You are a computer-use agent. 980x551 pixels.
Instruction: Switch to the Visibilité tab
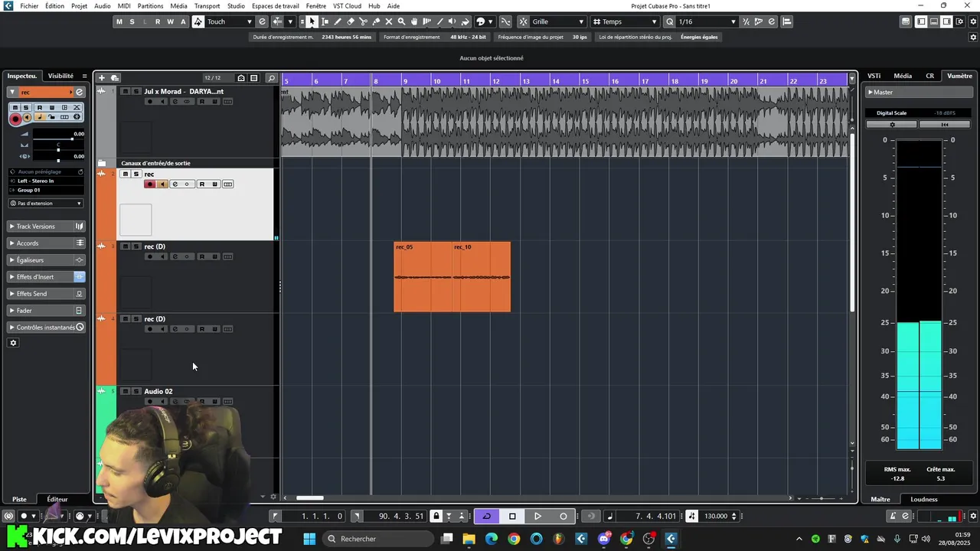click(x=60, y=76)
